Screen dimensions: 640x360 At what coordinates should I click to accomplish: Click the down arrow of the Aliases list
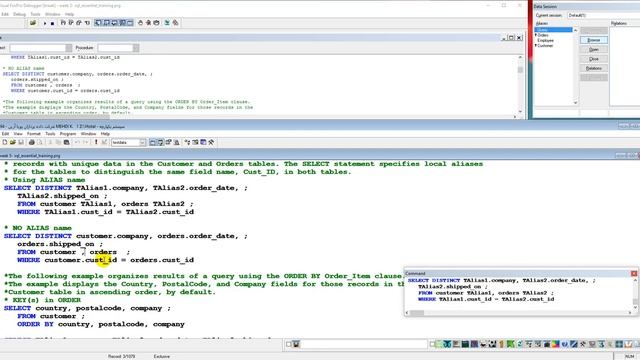tap(576, 102)
